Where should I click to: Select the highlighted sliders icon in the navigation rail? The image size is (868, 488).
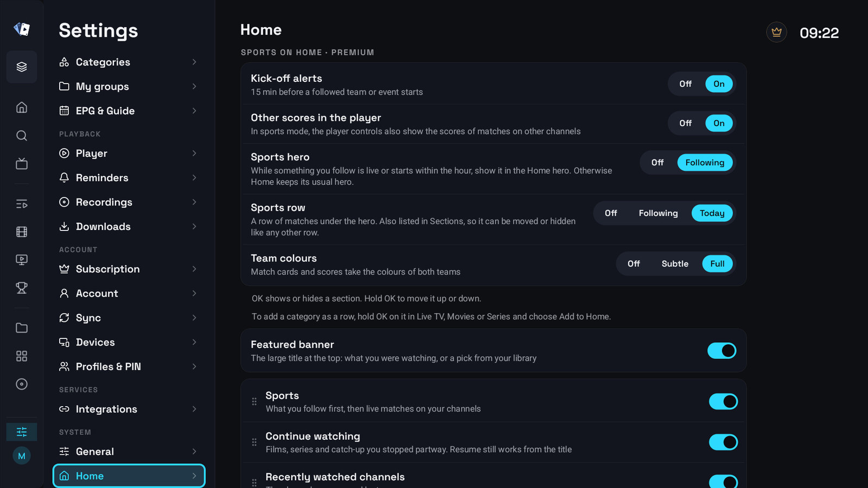[x=22, y=432]
